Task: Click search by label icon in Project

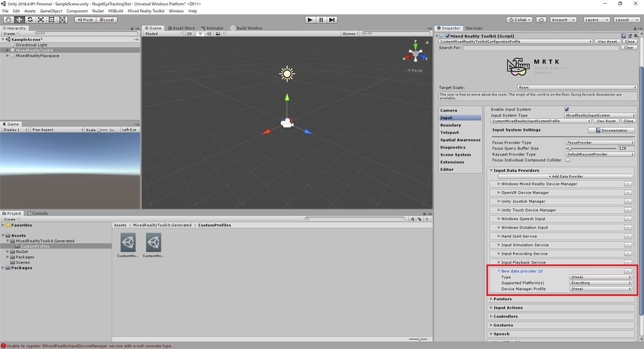Action: pos(419,219)
